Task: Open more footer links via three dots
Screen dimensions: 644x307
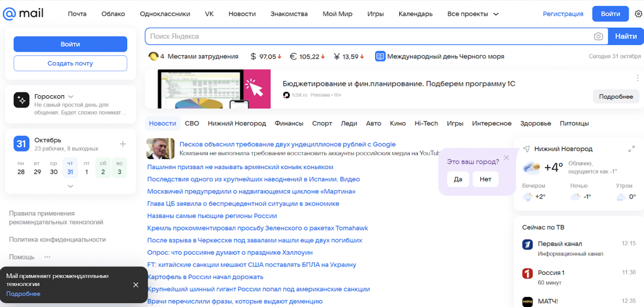Action: (x=47, y=257)
